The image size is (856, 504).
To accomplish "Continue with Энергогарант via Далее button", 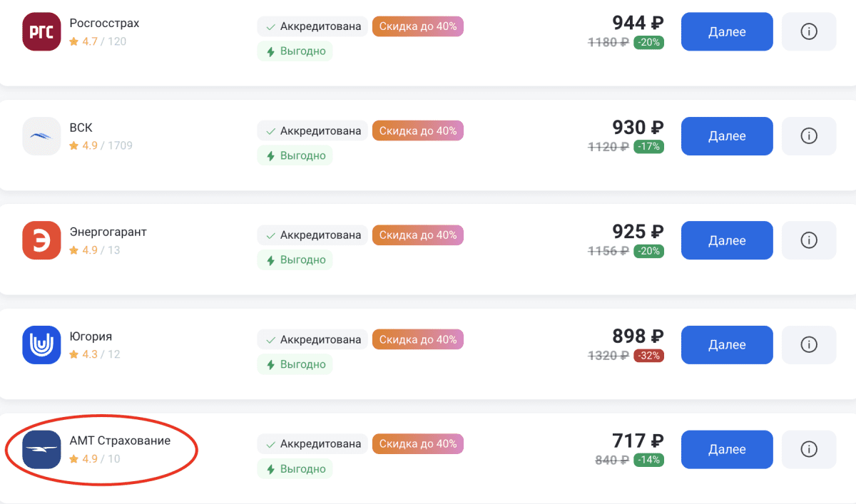I will coord(727,241).
